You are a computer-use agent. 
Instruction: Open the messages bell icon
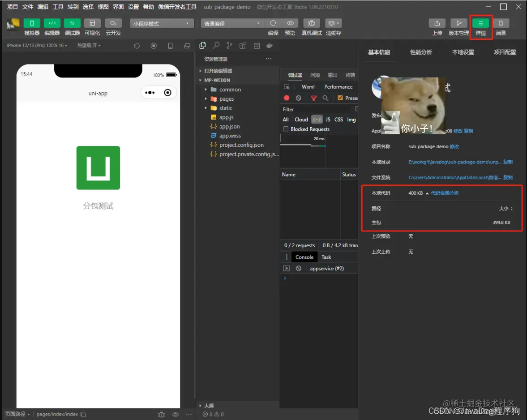[501, 23]
